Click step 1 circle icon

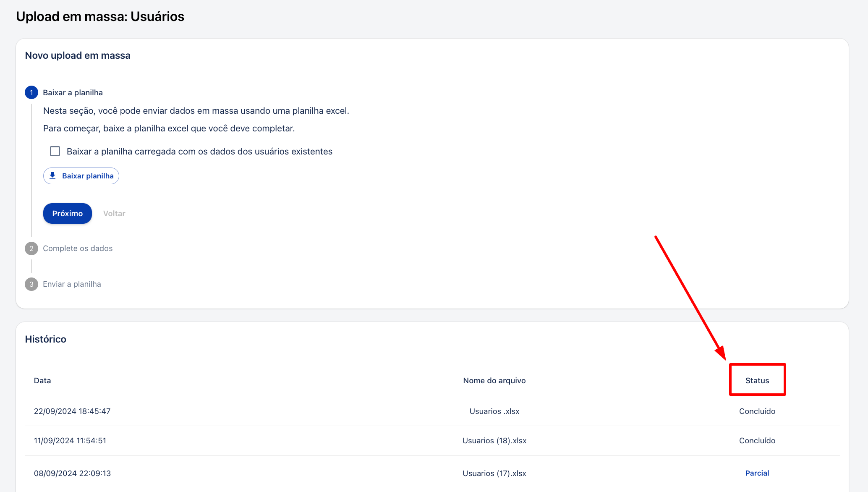(31, 92)
